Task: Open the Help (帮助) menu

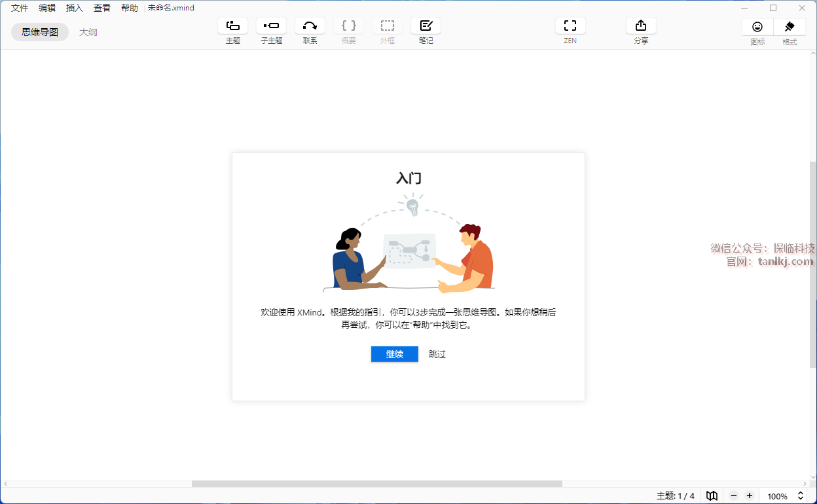Action: pos(130,8)
